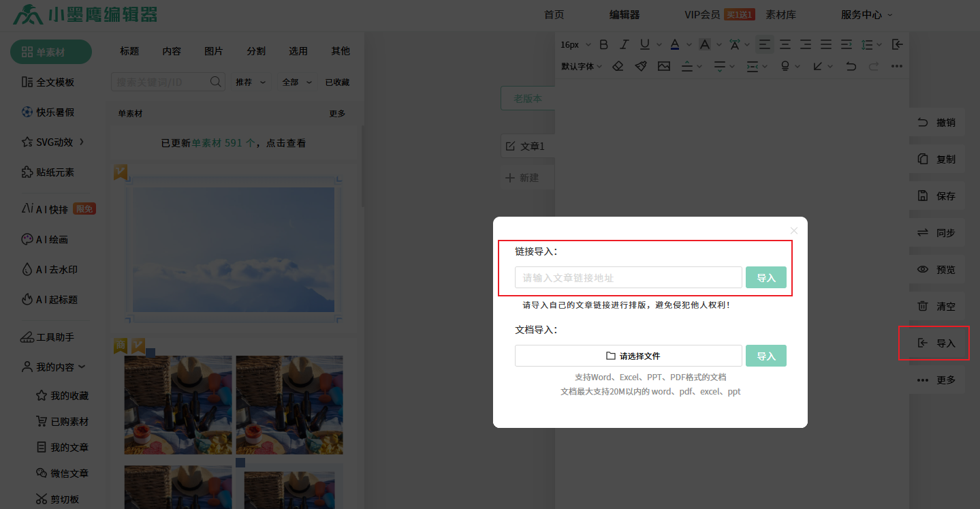Image resolution: width=980 pixels, height=509 pixels.
Task: Undo using the toolbar arrow
Action: click(x=851, y=66)
